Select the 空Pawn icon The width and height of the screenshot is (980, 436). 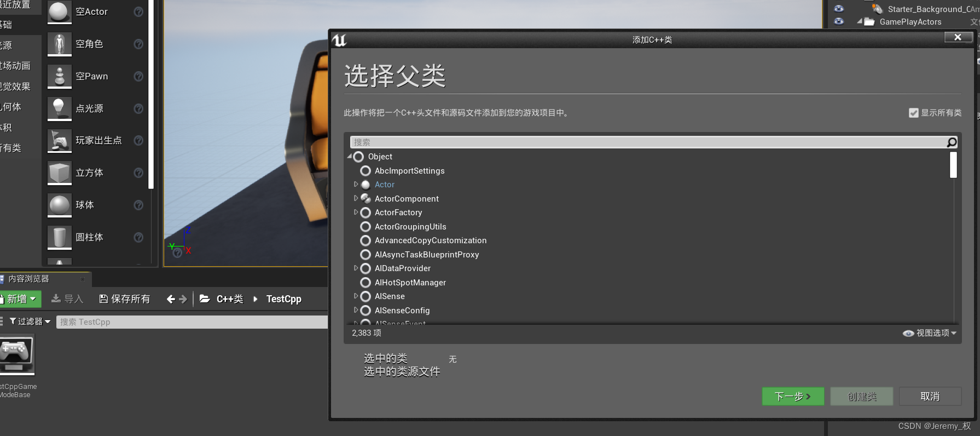(60, 76)
